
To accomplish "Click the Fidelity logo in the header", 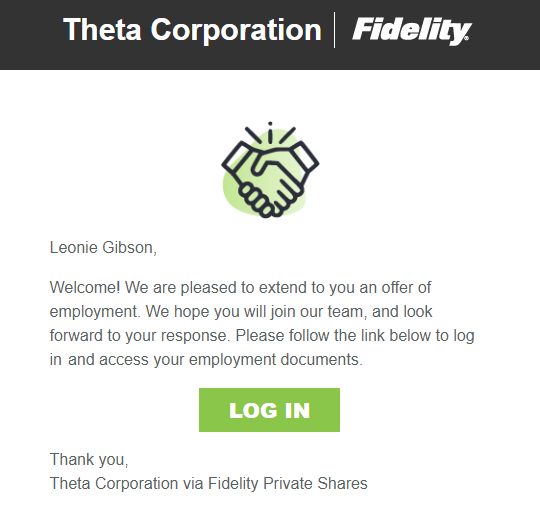I will (412, 31).
